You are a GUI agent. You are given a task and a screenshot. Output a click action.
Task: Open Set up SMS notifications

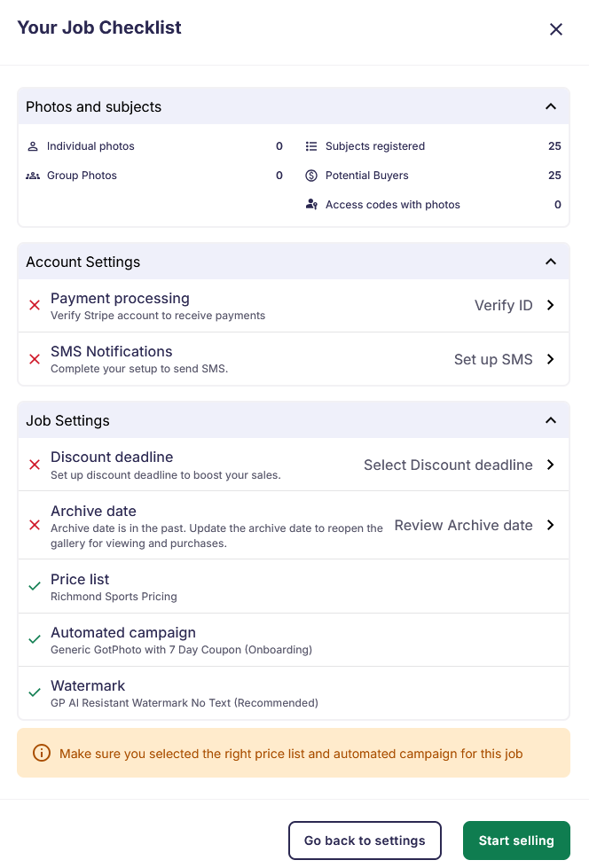click(x=492, y=359)
